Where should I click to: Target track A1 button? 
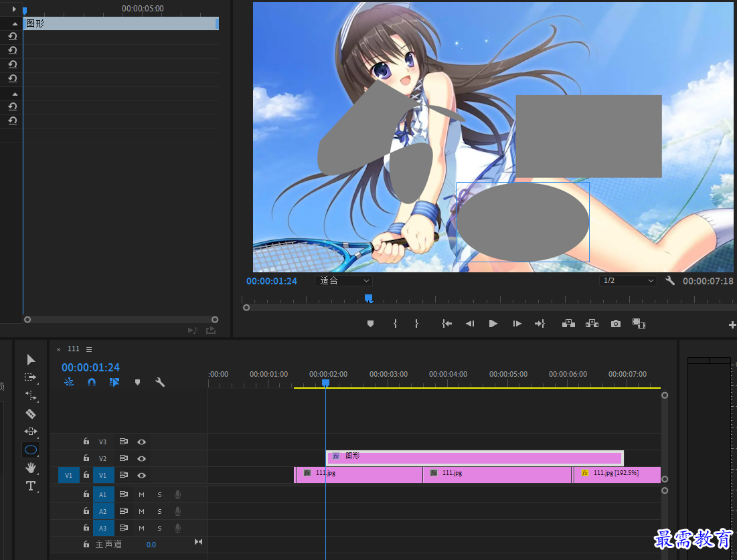coord(103,494)
